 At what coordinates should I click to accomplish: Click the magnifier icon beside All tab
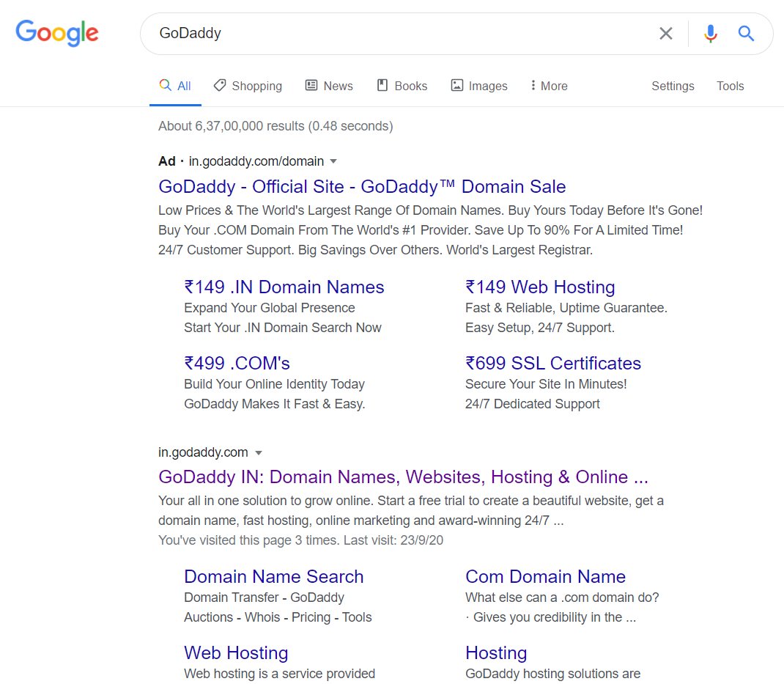[x=165, y=85]
